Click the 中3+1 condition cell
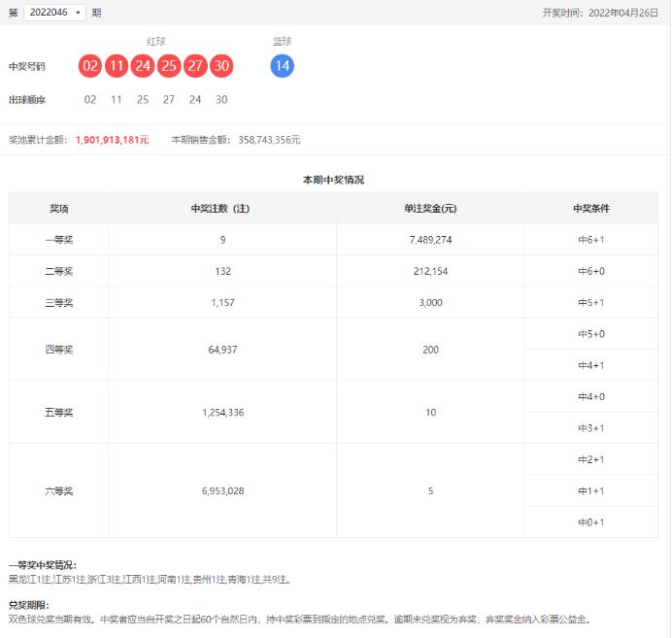 pyautogui.click(x=591, y=428)
